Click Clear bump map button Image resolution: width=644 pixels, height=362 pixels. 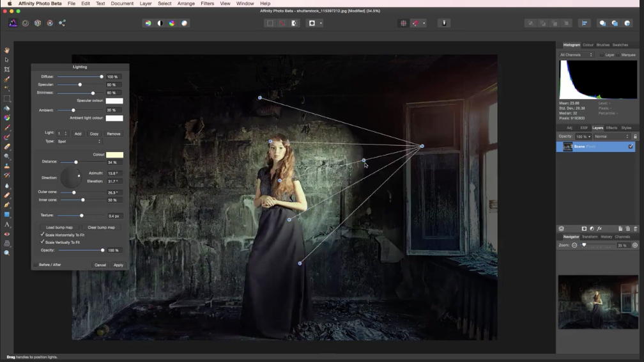click(x=101, y=227)
